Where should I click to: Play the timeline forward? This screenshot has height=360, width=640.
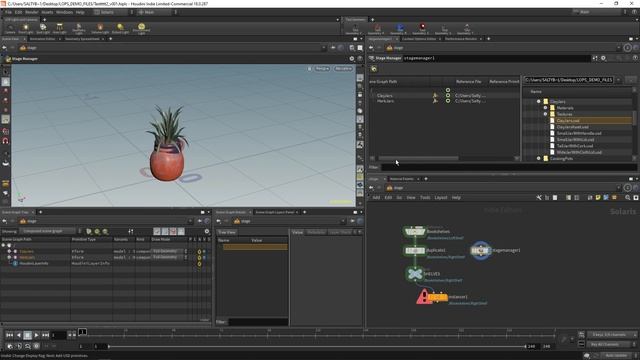point(36,335)
